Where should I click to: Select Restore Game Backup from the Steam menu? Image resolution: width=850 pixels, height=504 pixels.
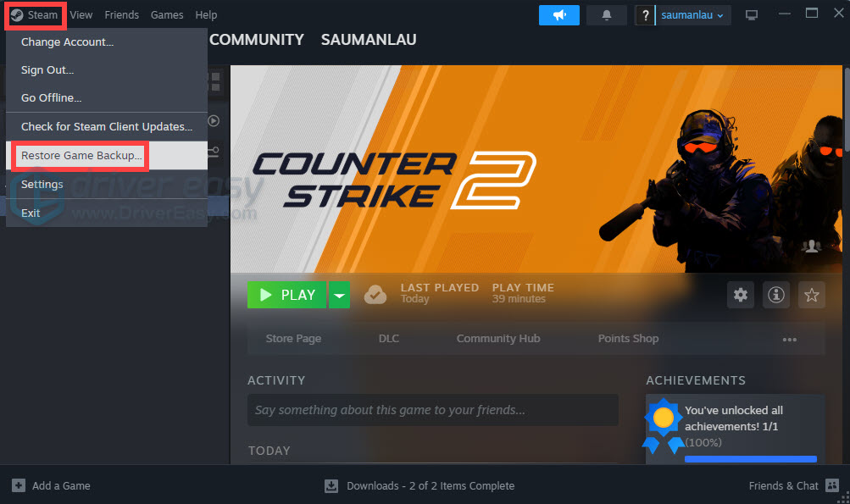coord(80,156)
